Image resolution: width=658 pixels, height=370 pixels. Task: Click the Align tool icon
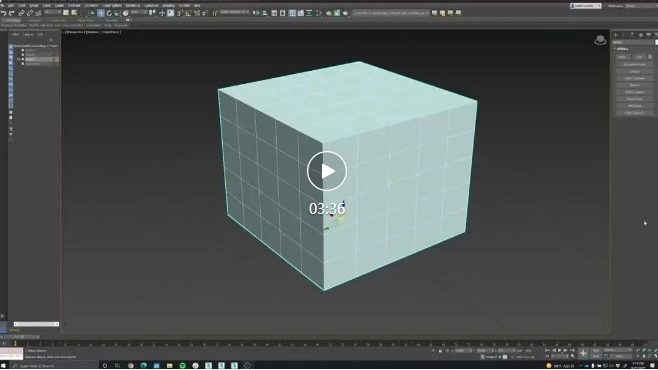pos(265,13)
